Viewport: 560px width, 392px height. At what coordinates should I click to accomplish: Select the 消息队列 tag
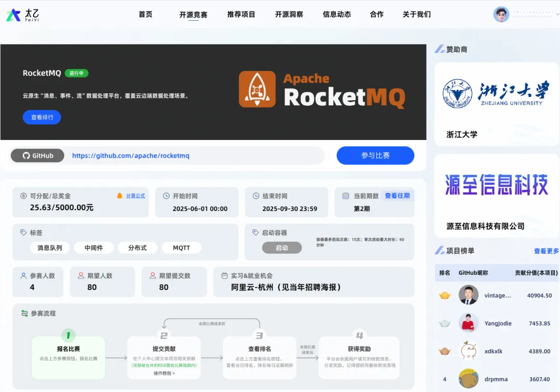50,248
